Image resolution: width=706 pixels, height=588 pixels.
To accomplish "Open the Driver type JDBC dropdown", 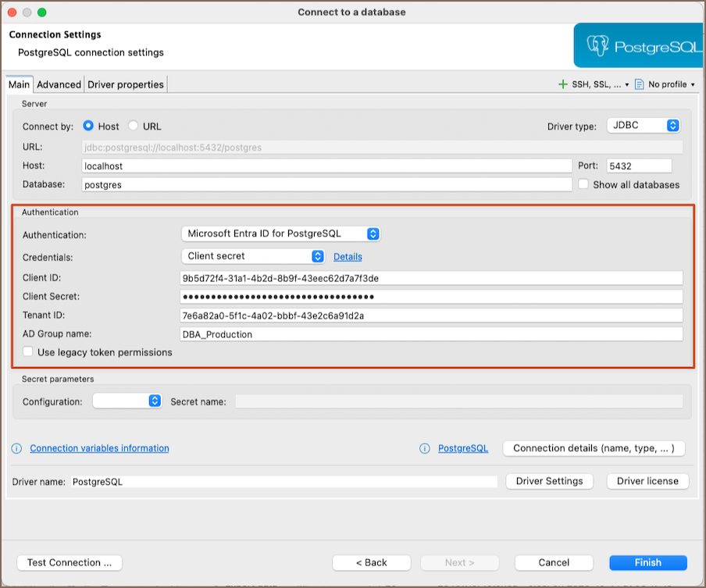I will click(642, 125).
